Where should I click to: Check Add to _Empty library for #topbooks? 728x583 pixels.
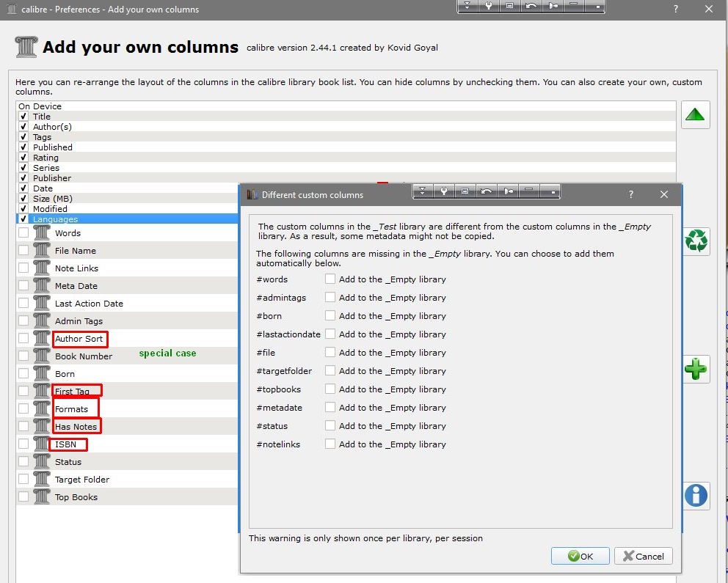(x=330, y=389)
